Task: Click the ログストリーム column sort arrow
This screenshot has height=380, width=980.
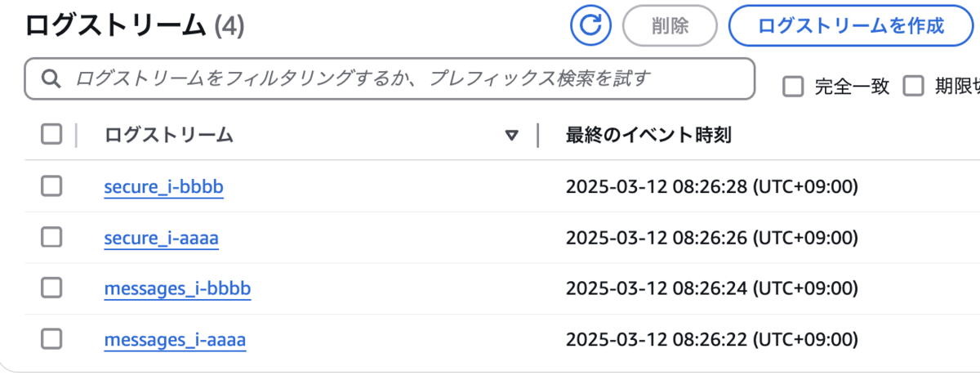Action: [512, 136]
